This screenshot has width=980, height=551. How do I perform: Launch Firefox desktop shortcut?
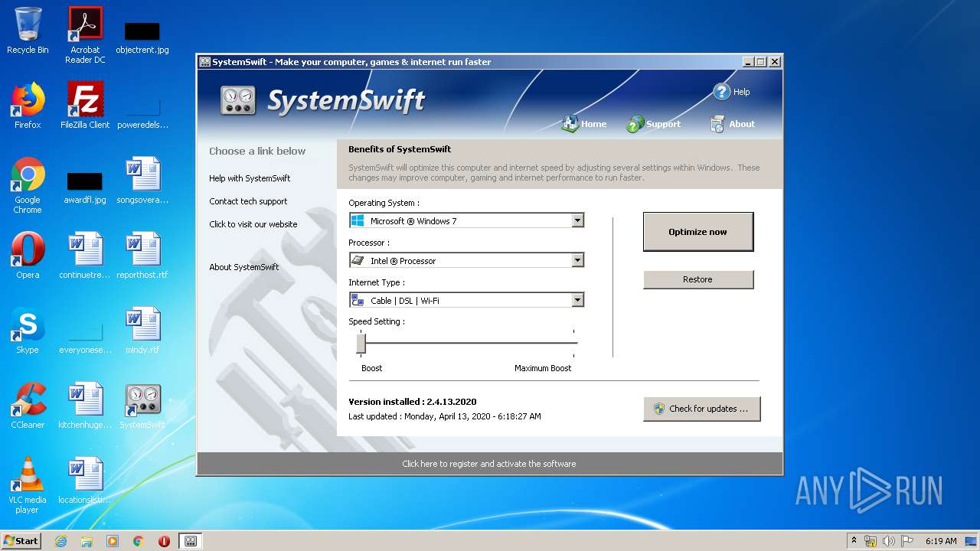point(28,106)
